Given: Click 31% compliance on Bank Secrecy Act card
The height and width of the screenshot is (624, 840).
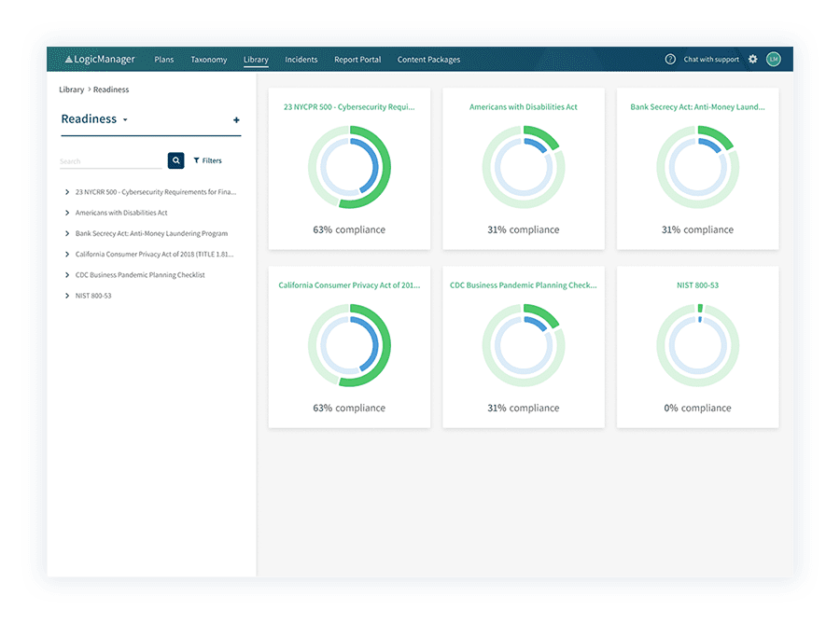Looking at the screenshot, I should pos(697,229).
